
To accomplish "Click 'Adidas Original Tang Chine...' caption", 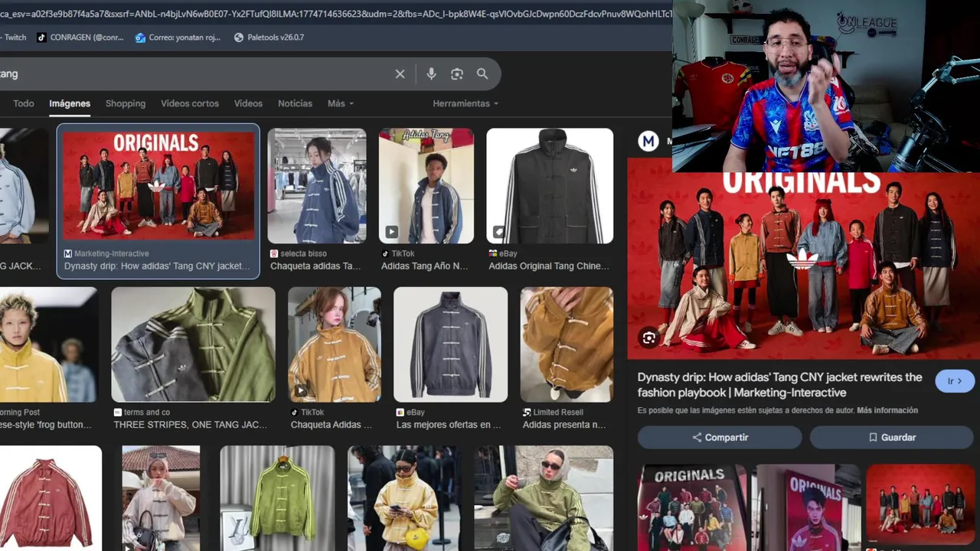I will (549, 266).
